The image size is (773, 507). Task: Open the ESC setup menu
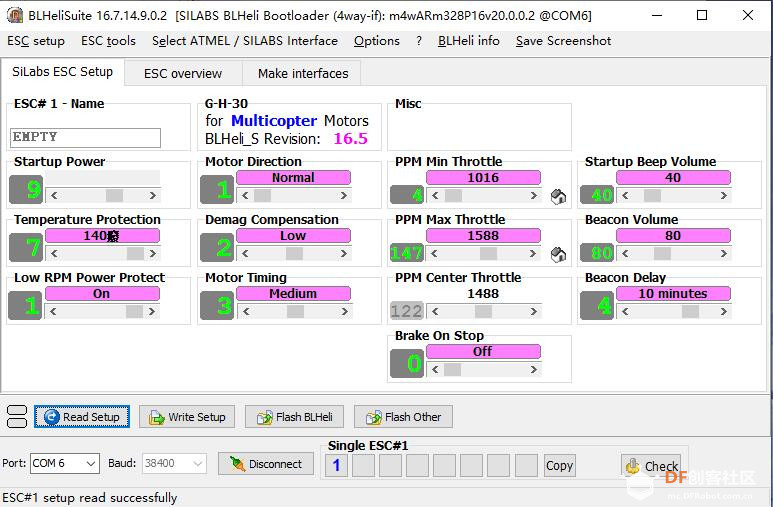[x=35, y=41]
